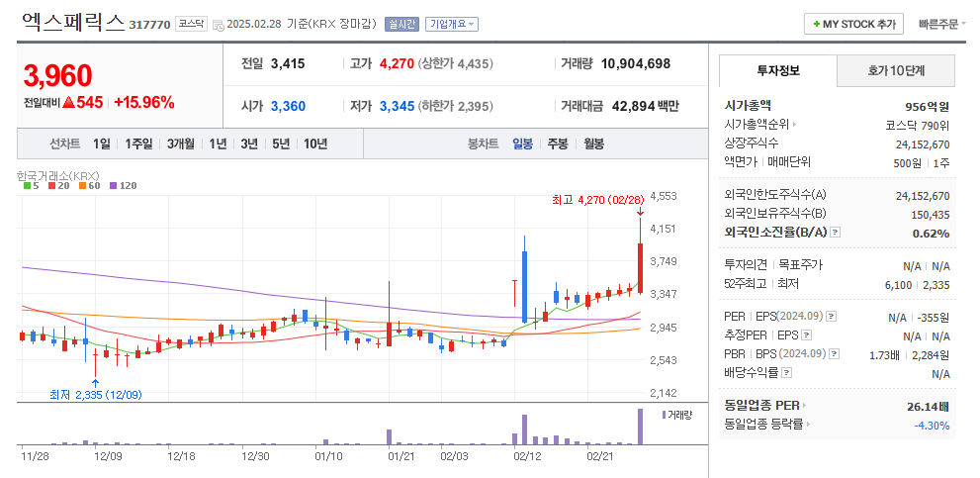Click the 최고 4,270 (02/28) chart label

click(x=597, y=200)
